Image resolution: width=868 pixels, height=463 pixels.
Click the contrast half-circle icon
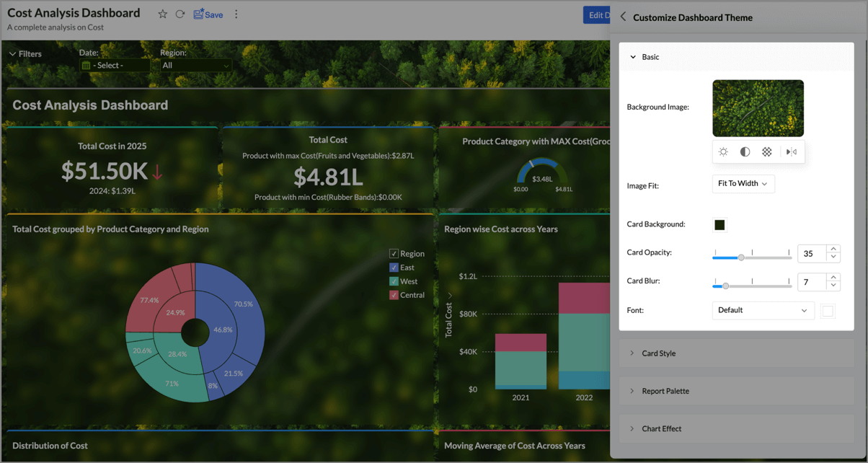pos(745,152)
